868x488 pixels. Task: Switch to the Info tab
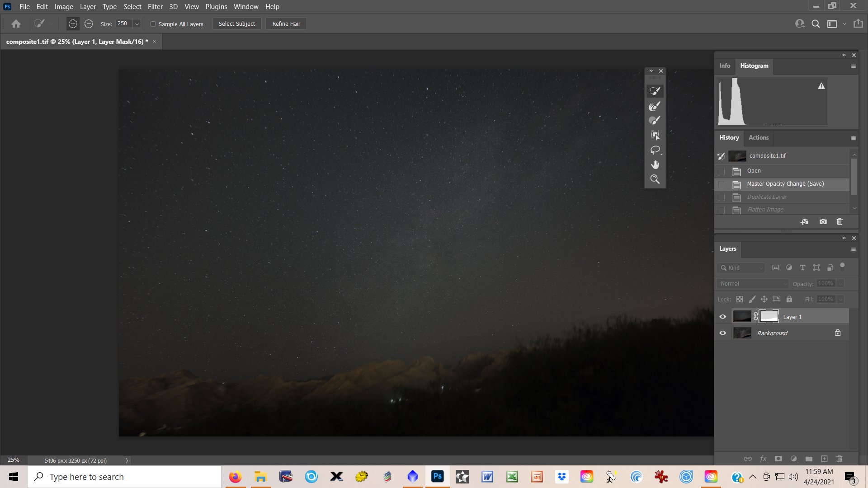point(725,66)
